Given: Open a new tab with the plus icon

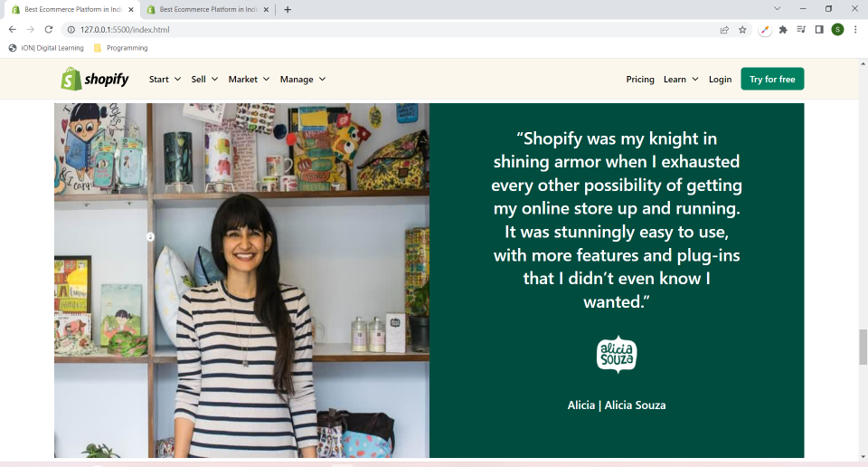Looking at the screenshot, I should click(288, 9).
